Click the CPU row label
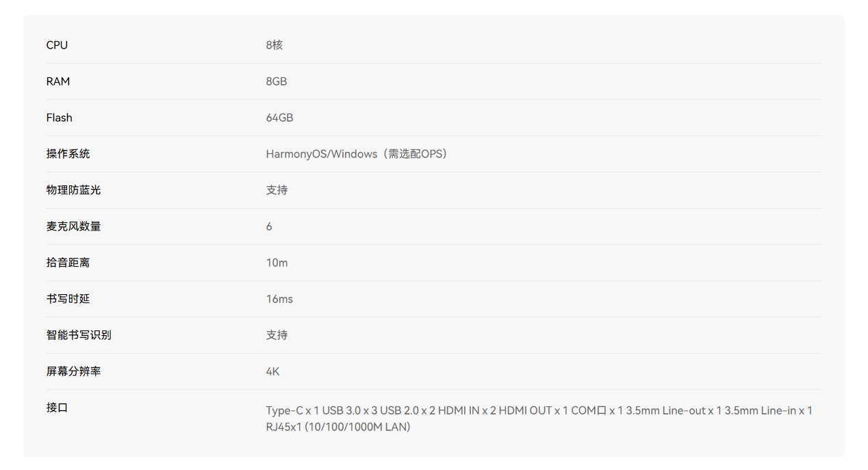Image resolution: width=868 pixels, height=470 pixels. (x=57, y=45)
